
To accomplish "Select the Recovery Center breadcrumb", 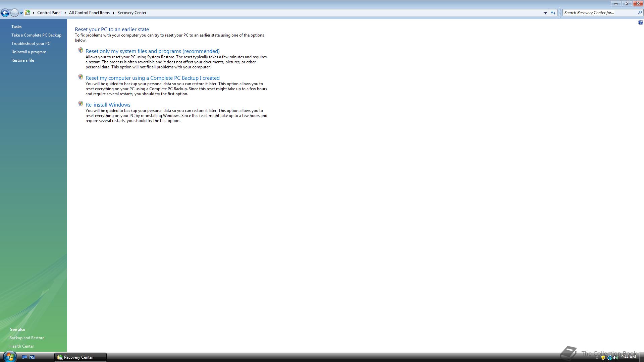I will point(132,13).
